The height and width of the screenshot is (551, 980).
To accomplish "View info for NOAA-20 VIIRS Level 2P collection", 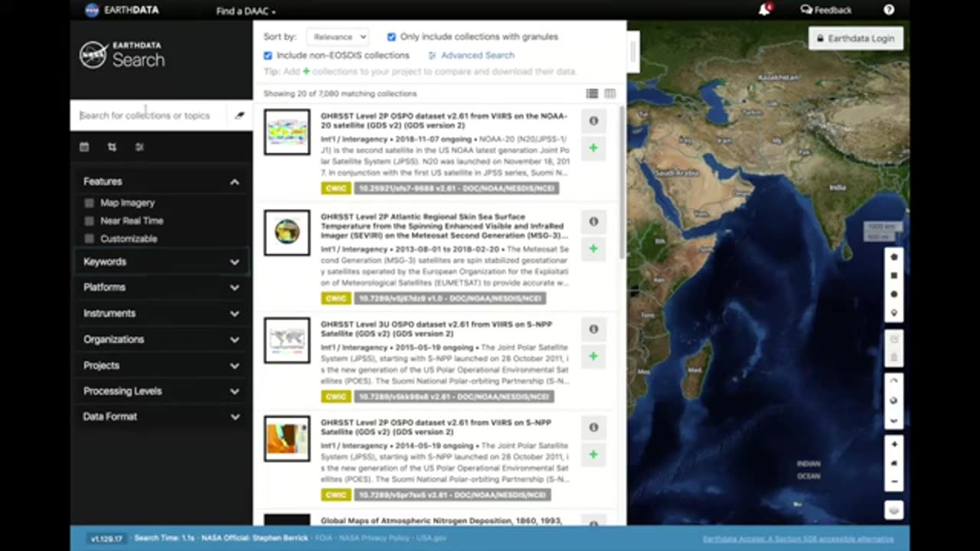I will tap(593, 121).
